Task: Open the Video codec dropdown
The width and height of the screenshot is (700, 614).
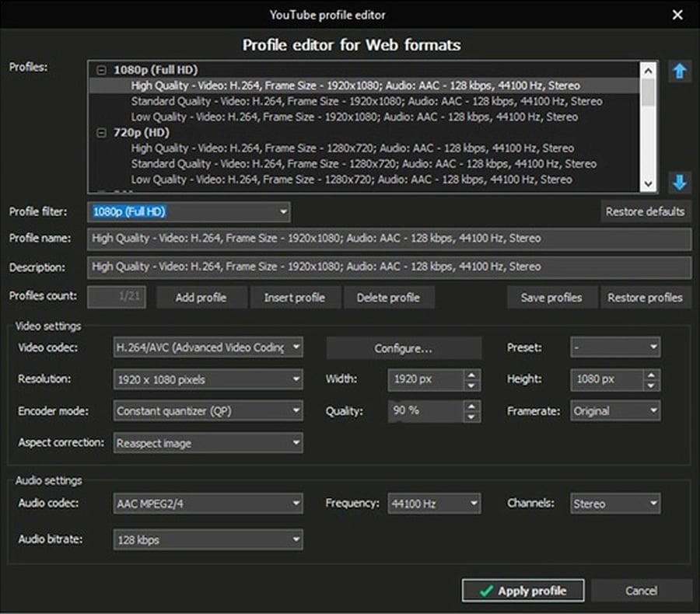Action: click(x=208, y=347)
